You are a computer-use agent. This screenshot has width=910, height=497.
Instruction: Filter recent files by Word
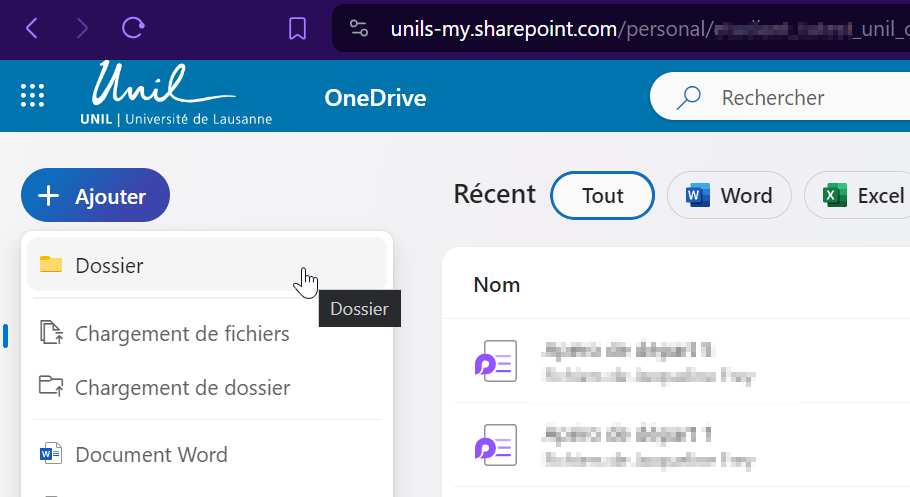(729, 196)
